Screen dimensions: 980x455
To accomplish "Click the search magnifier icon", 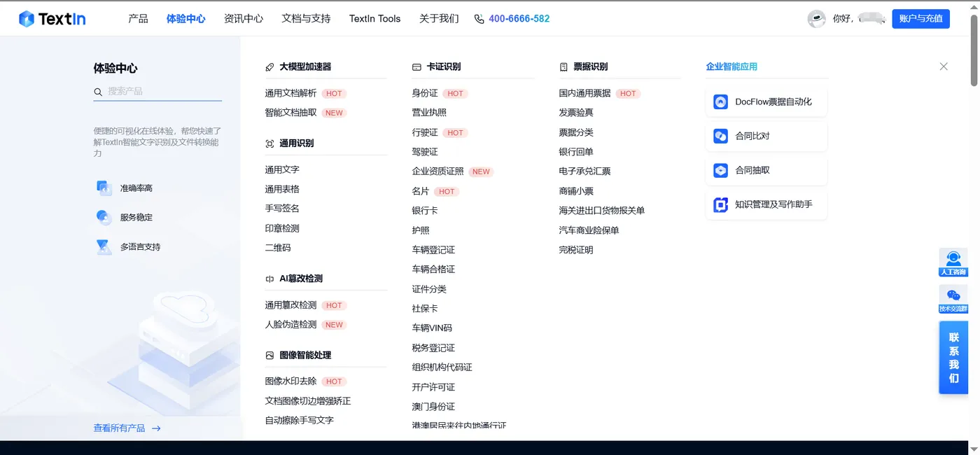I will click(98, 92).
